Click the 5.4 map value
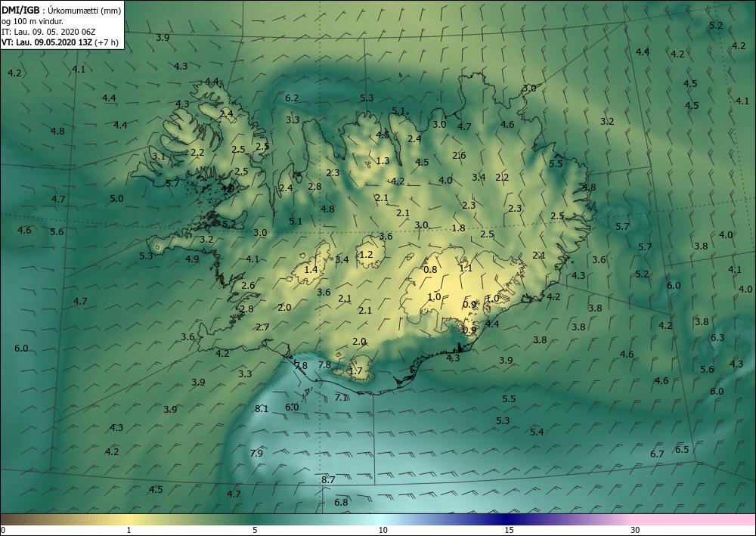The height and width of the screenshot is (536, 756). (537, 432)
